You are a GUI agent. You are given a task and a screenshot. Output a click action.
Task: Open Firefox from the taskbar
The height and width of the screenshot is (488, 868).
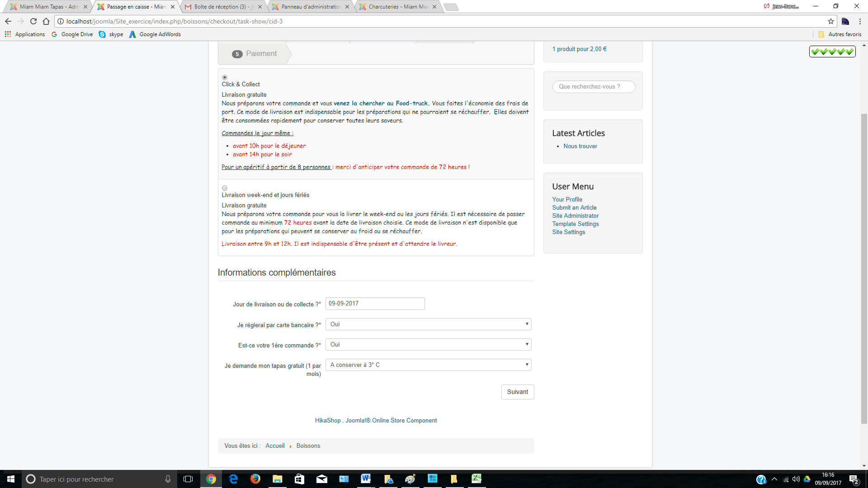255,479
